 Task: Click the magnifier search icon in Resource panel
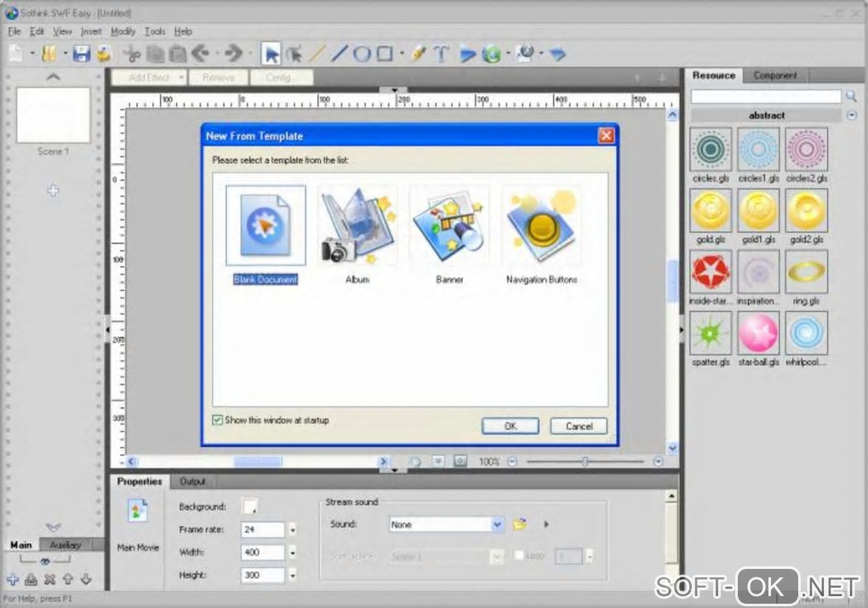pos(851,96)
